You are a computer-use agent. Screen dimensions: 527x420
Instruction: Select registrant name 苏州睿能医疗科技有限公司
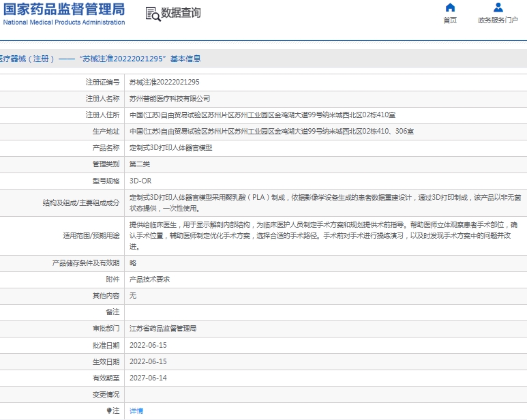point(170,98)
